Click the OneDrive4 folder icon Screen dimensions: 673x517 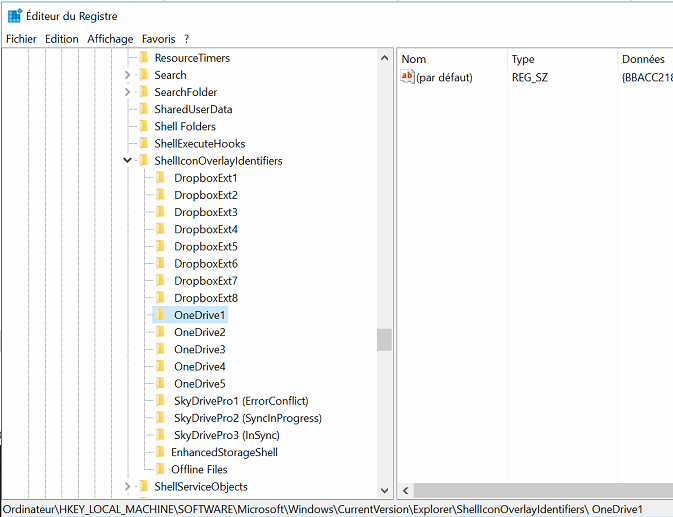(x=160, y=366)
